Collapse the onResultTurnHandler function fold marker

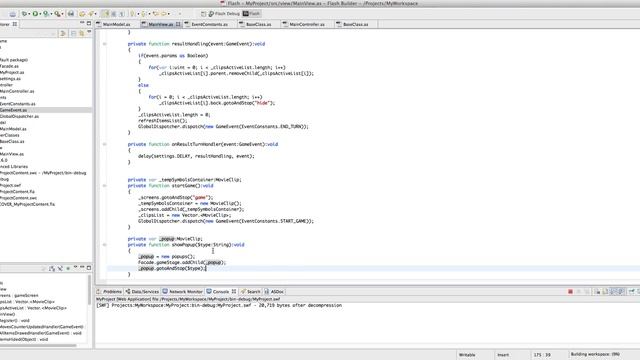coord(104,144)
